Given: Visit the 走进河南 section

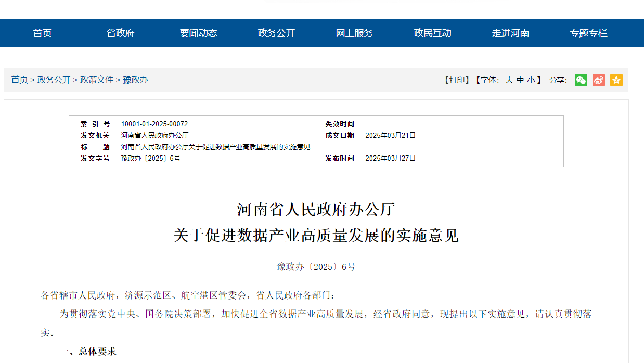Looking at the screenshot, I should click(511, 33).
